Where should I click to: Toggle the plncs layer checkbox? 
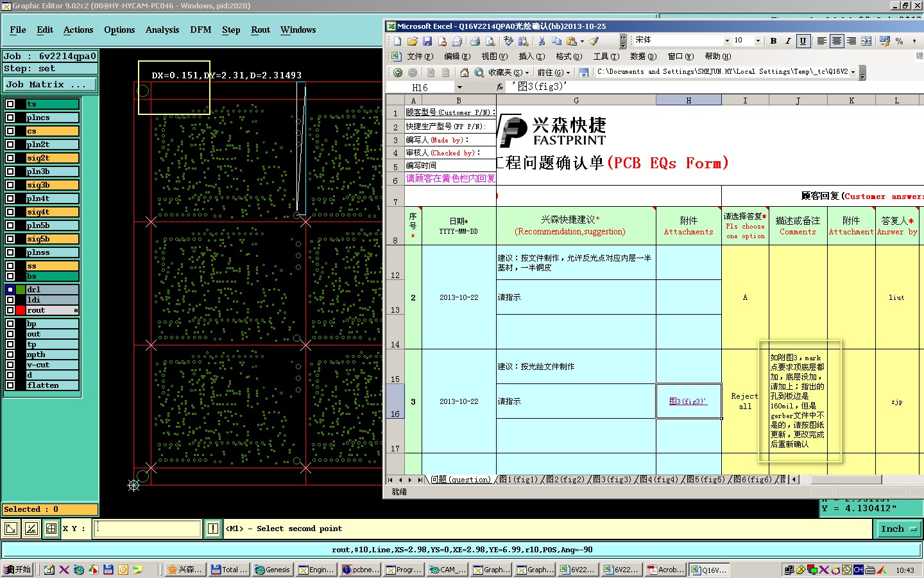click(10, 118)
